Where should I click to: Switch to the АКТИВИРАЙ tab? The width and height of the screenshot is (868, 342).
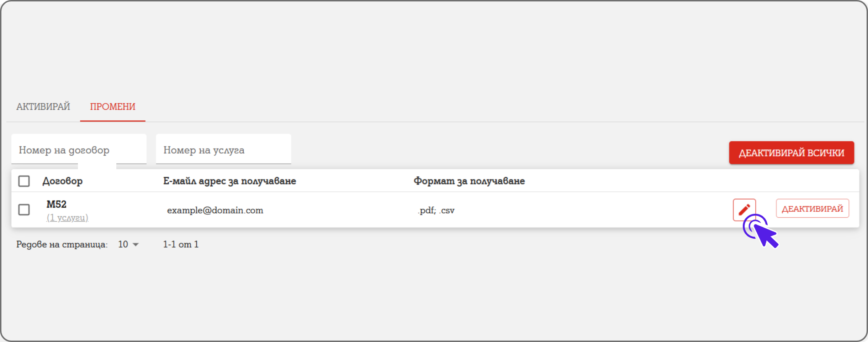pyautogui.click(x=43, y=107)
